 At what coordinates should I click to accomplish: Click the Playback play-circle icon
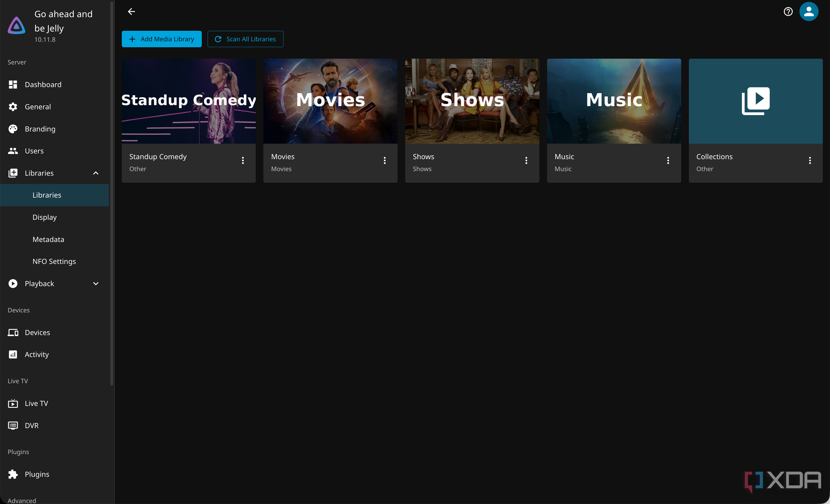[x=13, y=283]
